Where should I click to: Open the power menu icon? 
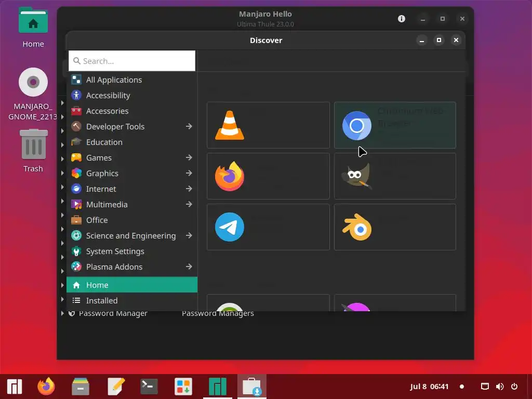[514, 387]
